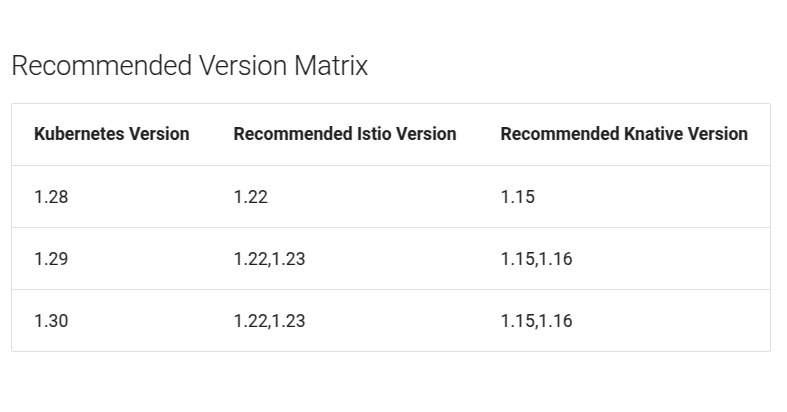The width and height of the screenshot is (787, 412).
Task: Click Istio 1.22 cell in 1.28 row
Action: point(250,197)
